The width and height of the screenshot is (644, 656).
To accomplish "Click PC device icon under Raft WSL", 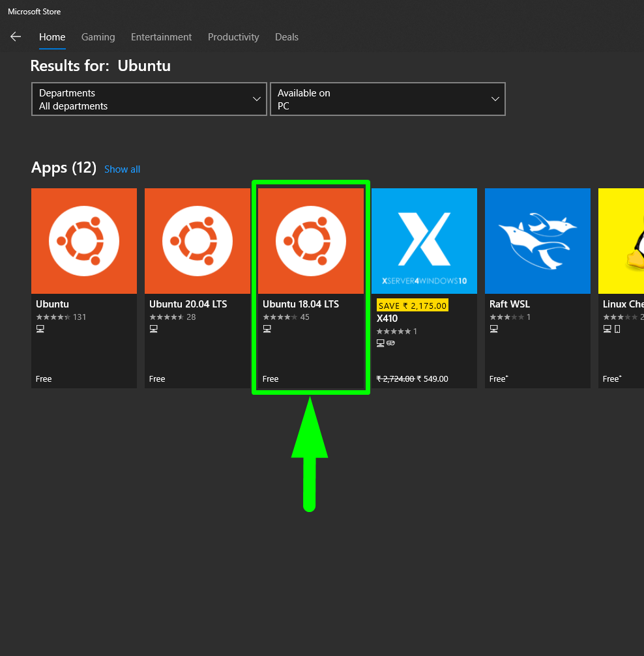I will pyautogui.click(x=494, y=329).
